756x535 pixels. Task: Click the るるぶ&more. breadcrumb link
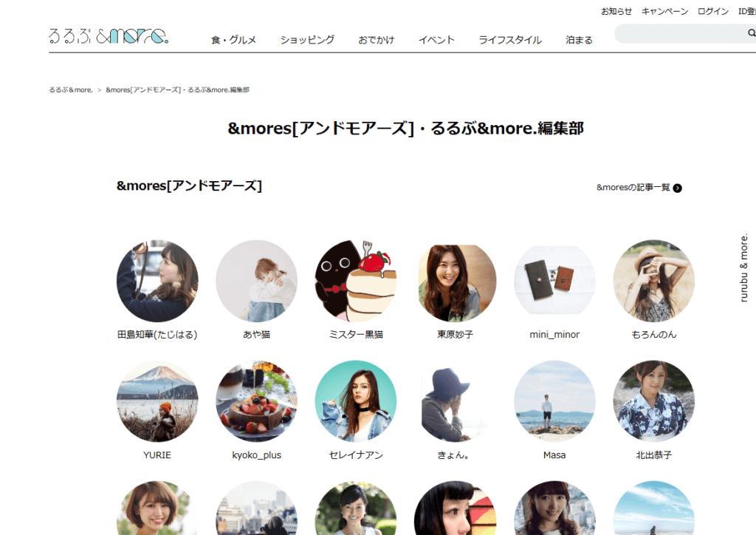(x=70, y=89)
